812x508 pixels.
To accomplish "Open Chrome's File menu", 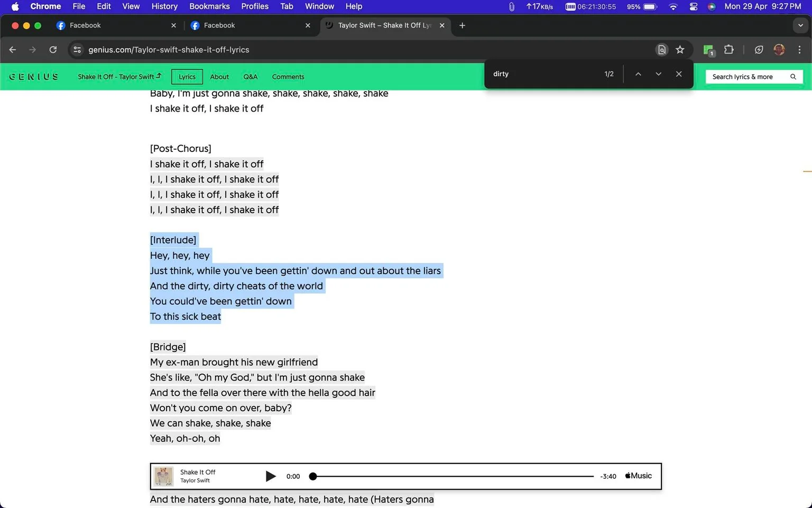I will coord(79,6).
